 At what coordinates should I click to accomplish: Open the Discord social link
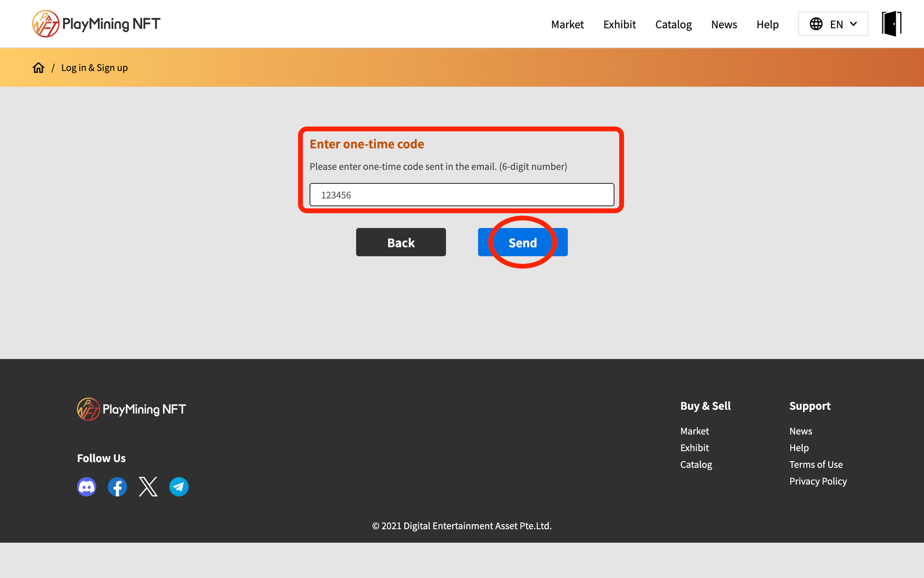[x=87, y=487]
